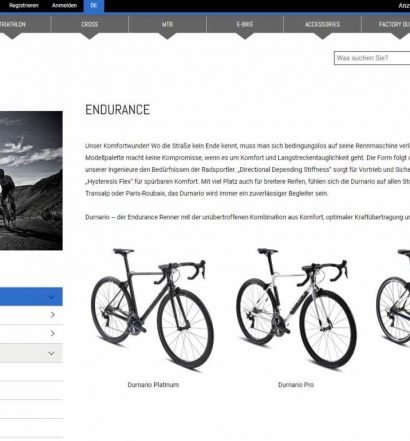Open the Factory Outlet navigation menu
This screenshot has height=441, width=410.
(x=394, y=24)
